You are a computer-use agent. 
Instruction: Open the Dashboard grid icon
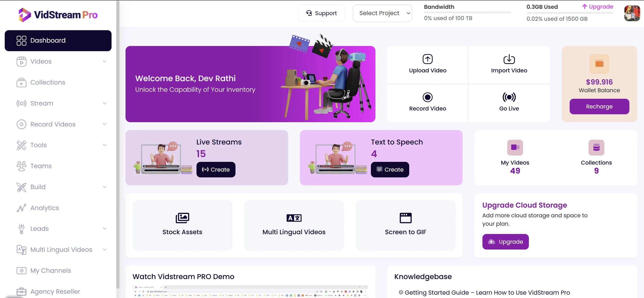(21, 41)
